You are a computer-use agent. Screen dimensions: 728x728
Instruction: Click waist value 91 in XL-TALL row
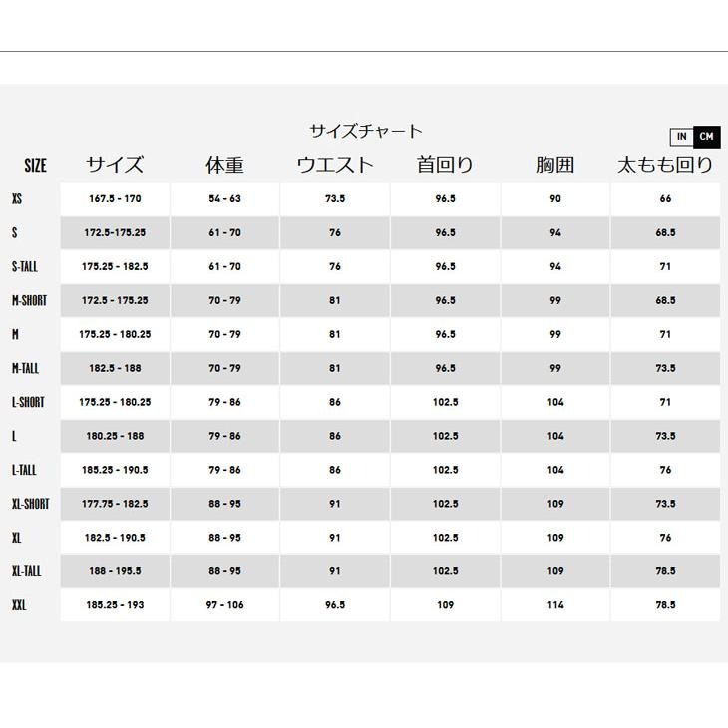335,571
